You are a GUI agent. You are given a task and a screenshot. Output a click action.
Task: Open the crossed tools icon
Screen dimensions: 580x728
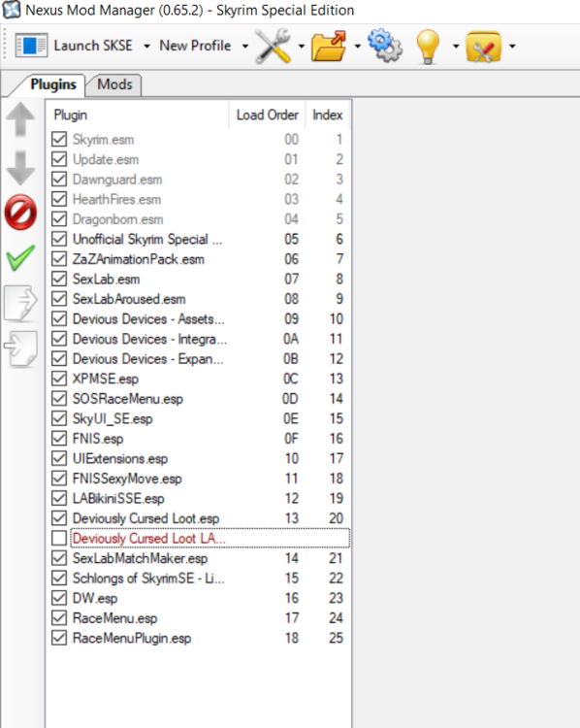click(x=274, y=46)
